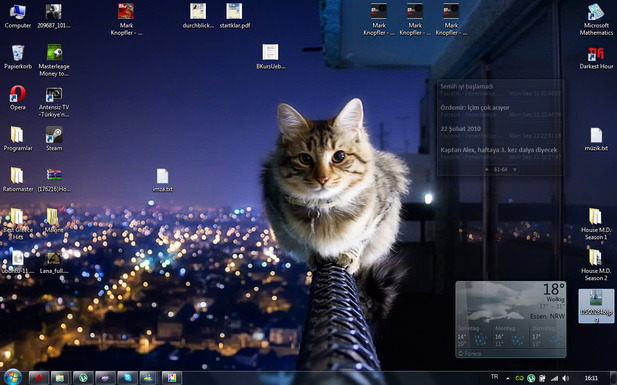Launch Microsoft Mathematics shortcut
The height and width of the screenshot is (385, 617).
[x=596, y=19]
